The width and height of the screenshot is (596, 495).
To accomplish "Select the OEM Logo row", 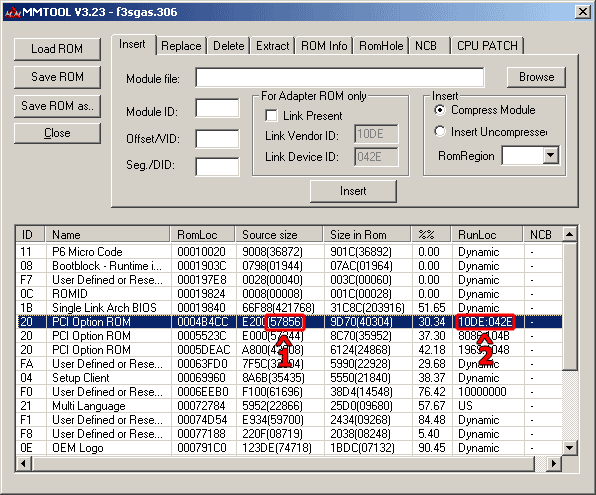I will click(290, 448).
